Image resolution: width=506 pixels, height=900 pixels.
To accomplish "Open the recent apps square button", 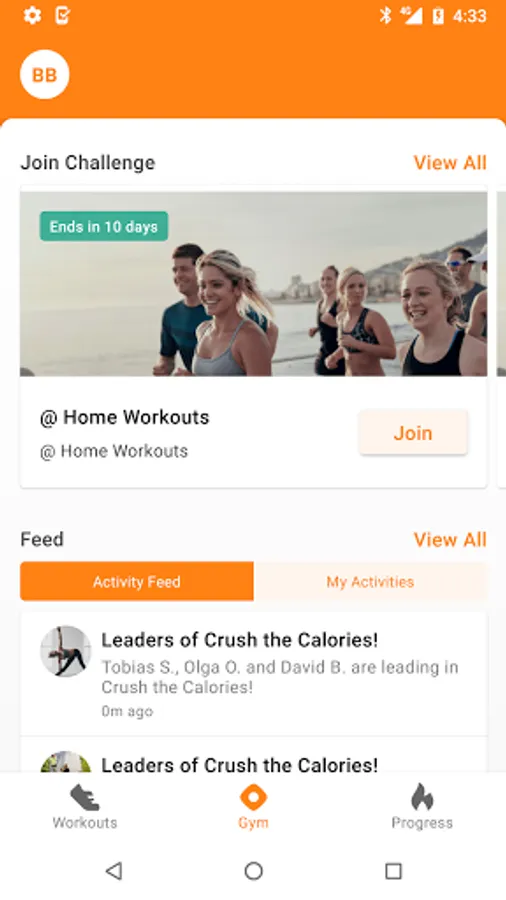I will (393, 871).
